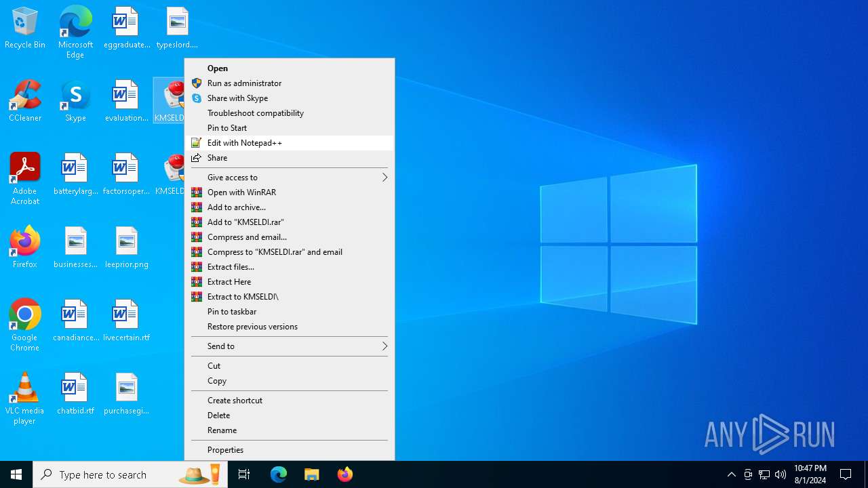Choose Pin to taskbar
Viewport: 868px width, 488px height.
click(290, 312)
